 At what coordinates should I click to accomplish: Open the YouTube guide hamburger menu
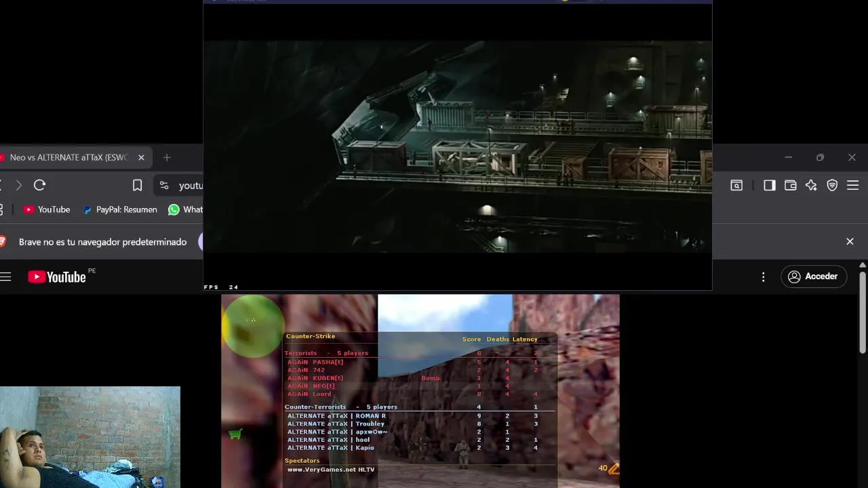pos(5,277)
